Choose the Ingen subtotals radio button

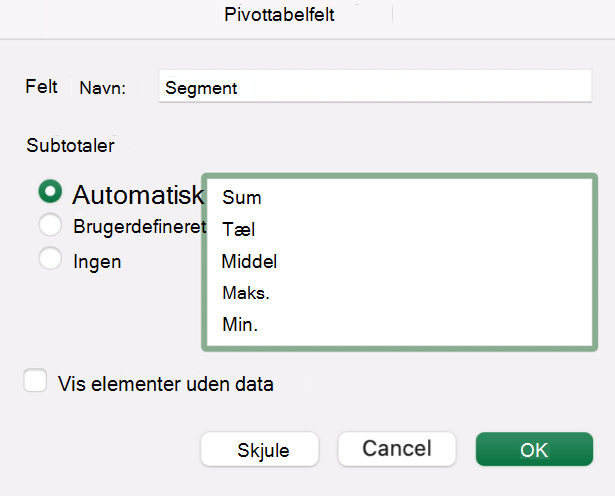[50, 258]
